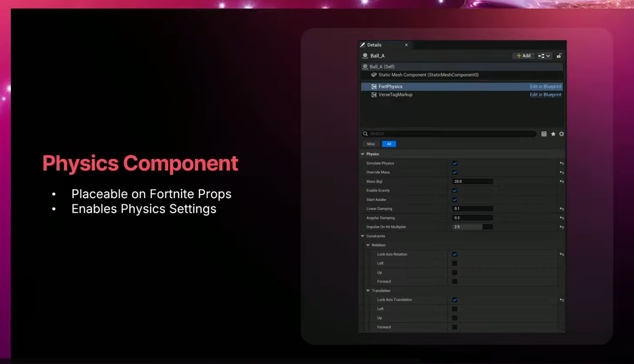Click the Linear Damping value slider

click(x=472, y=209)
